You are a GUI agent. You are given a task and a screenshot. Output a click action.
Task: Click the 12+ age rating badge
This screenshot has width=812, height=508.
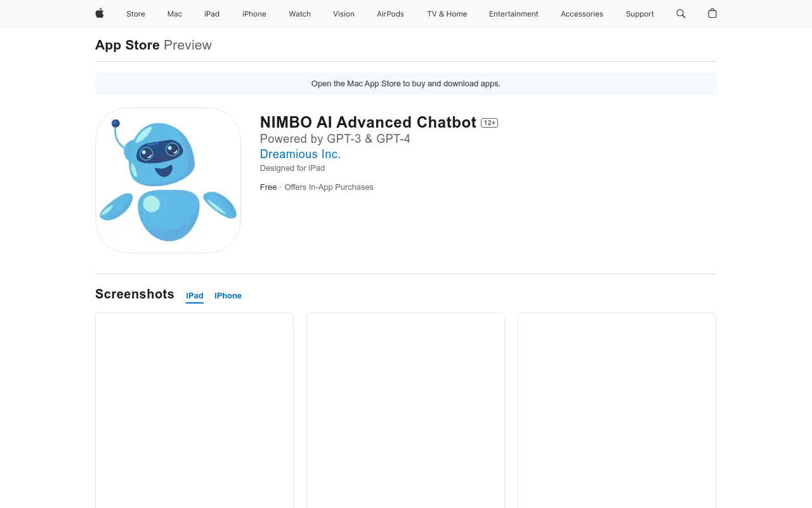(489, 123)
